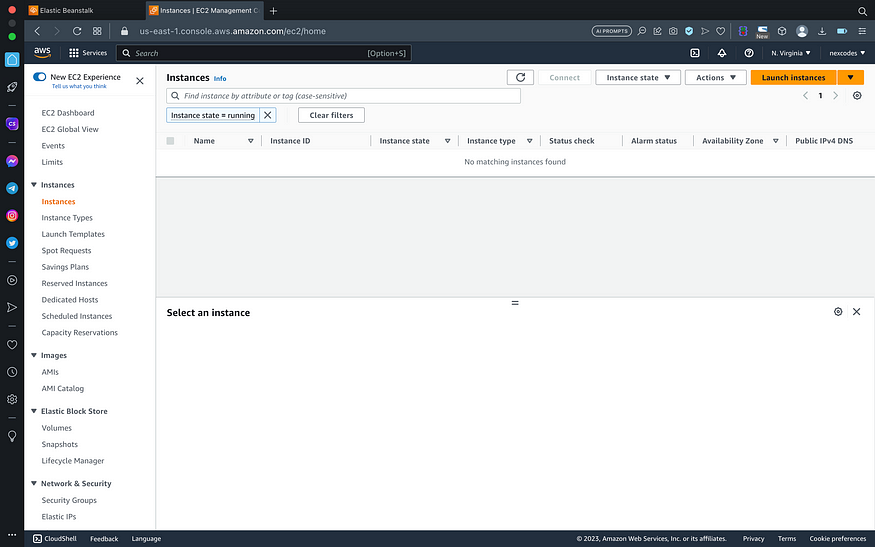Open EC2 Dashboard in sidebar
Image resolution: width=875 pixels, height=547 pixels.
[68, 113]
